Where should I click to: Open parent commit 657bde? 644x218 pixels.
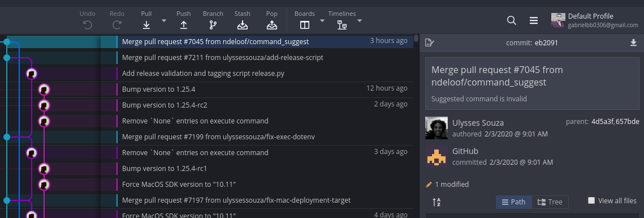626,121
